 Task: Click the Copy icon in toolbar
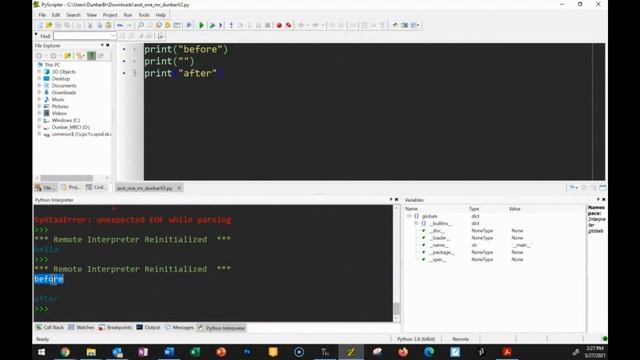click(99, 25)
